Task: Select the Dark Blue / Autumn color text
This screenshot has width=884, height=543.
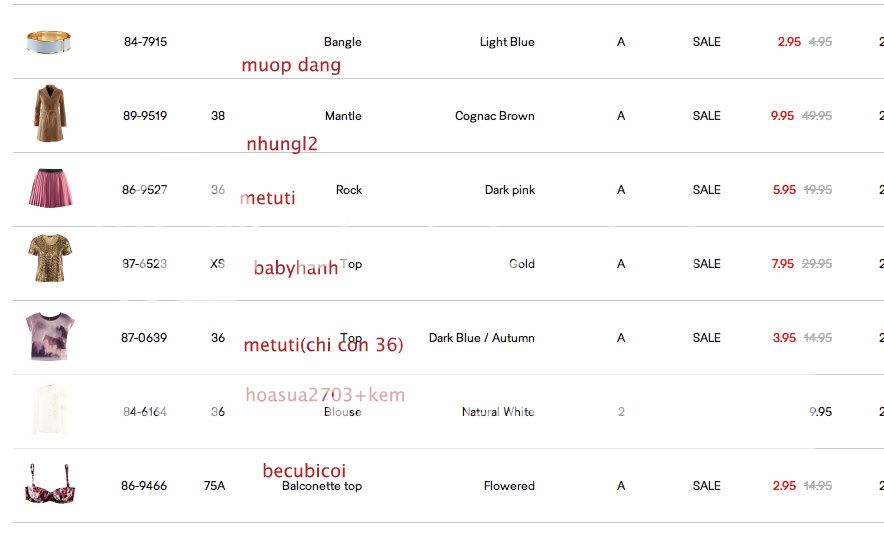Action: [x=482, y=338]
